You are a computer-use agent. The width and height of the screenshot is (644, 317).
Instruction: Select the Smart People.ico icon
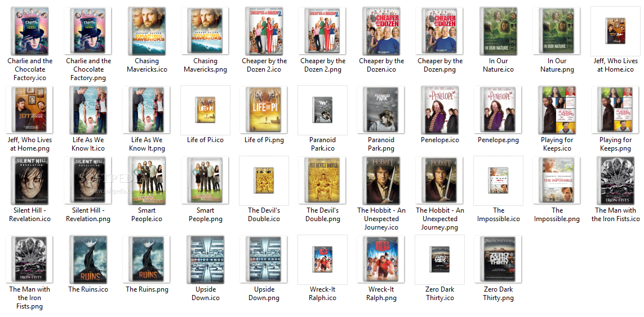(x=146, y=180)
